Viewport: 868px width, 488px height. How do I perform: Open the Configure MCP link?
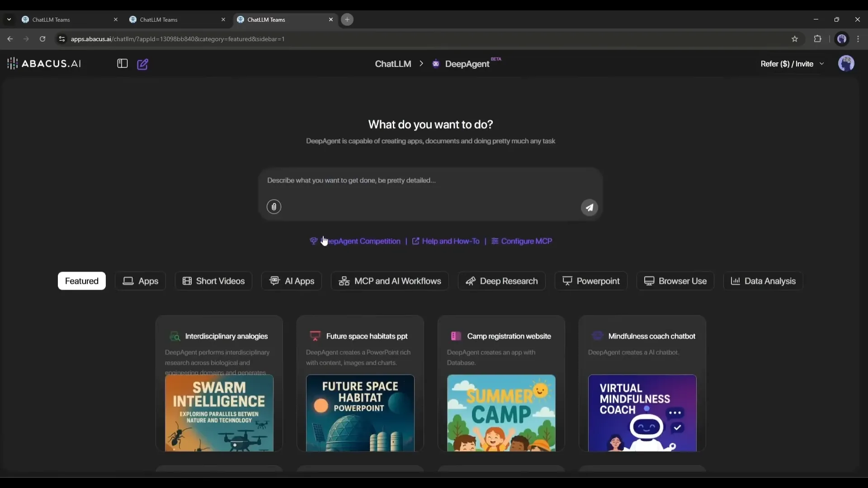[x=527, y=241]
